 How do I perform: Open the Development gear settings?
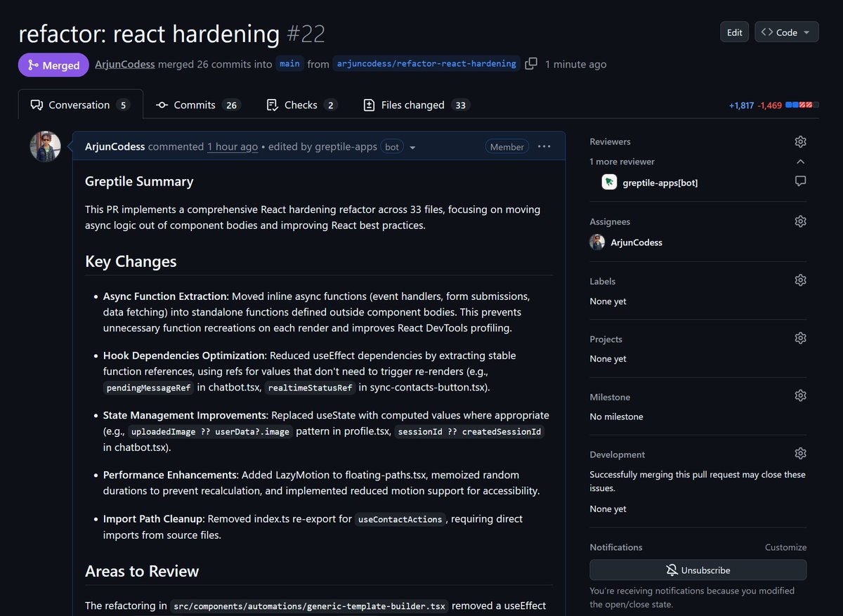[x=800, y=454]
